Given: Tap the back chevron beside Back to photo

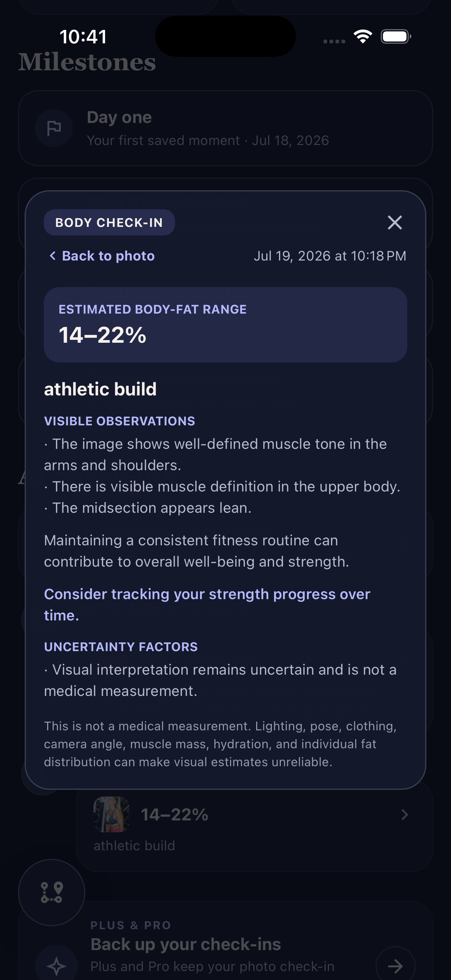Looking at the screenshot, I should click(x=52, y=256).
